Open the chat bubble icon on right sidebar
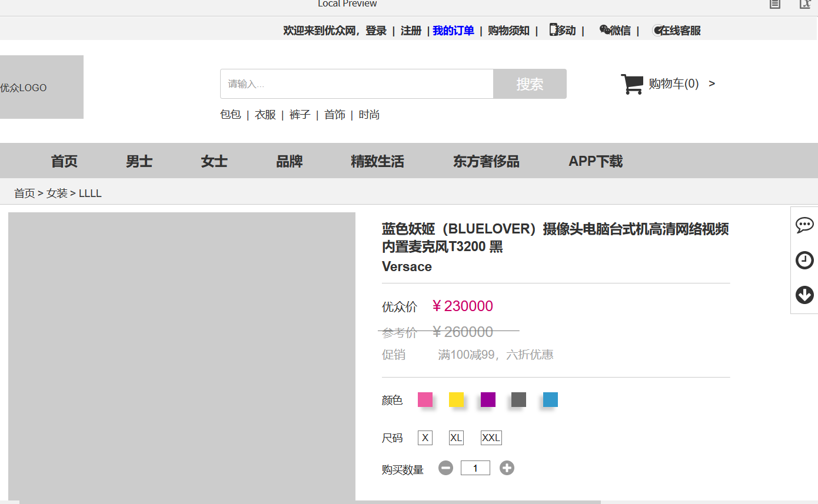Image resolution: width=818 pixels, height=504 pixels. (804, 225)
